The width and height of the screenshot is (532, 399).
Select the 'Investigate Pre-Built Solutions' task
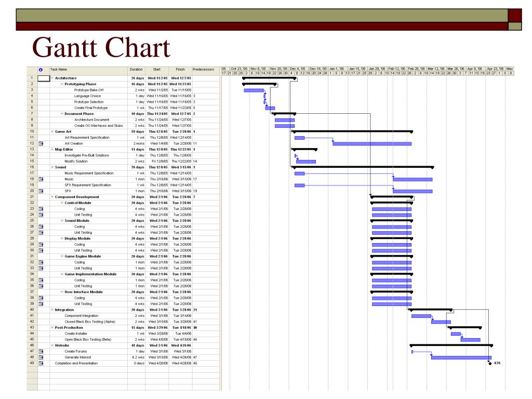87,155
